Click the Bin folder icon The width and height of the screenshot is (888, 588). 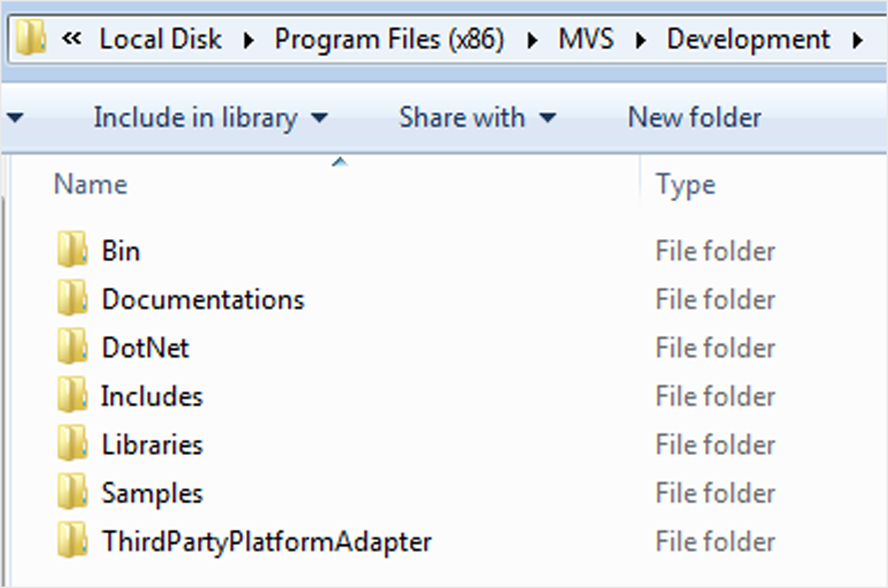pyautogui.click(x=72, y=251)
